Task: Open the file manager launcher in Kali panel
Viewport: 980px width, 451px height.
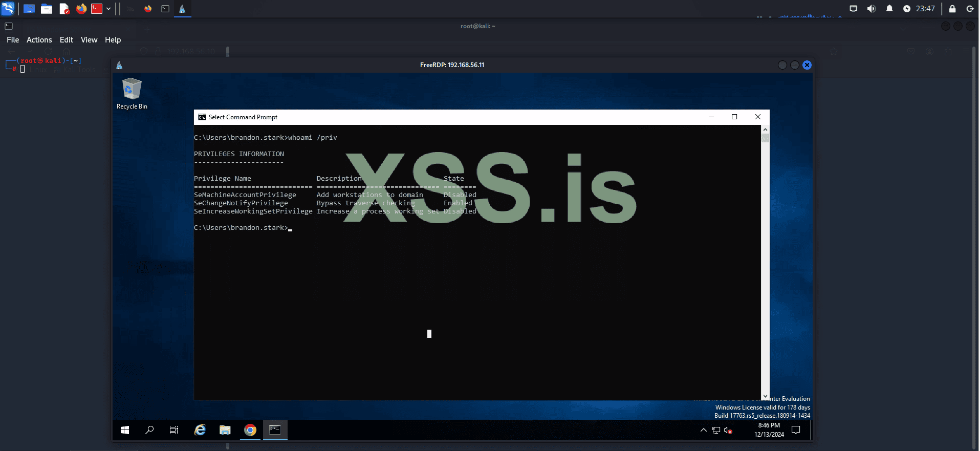Action: point(47,9)
